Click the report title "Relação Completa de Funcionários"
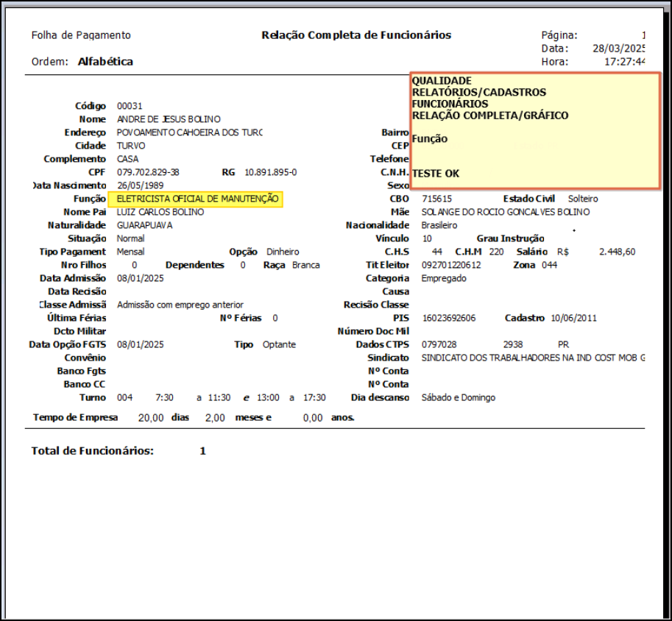The height and width of the screenshot is (621, 672). [356, 35]
